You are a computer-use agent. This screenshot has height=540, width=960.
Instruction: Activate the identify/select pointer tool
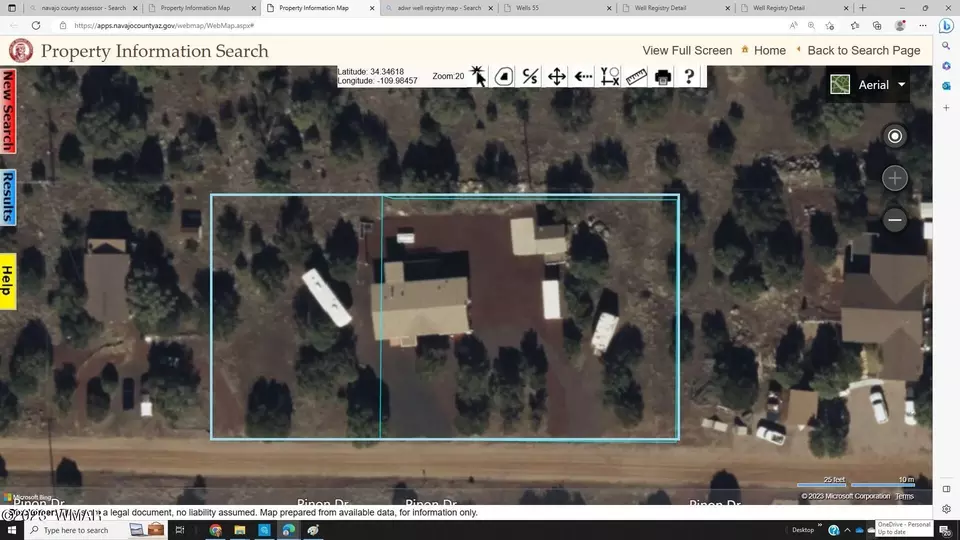coord(478,76)
